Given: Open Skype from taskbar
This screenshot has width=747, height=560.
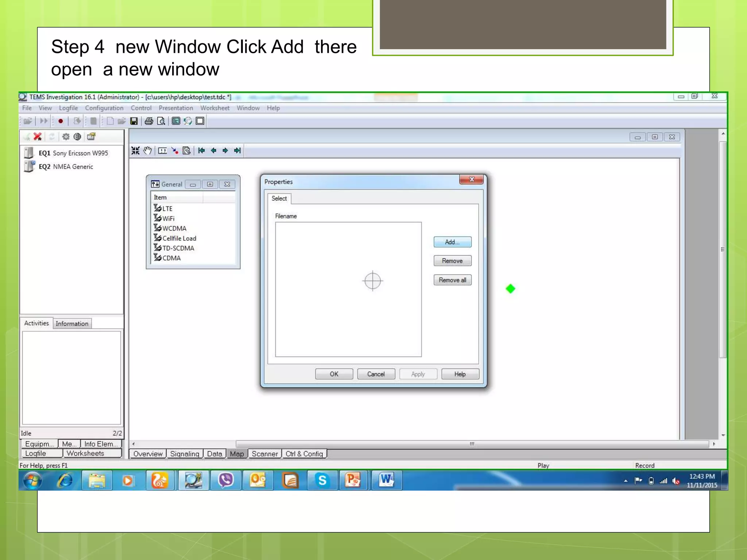Looking at the screenshot, I should [x=322, y=481].
